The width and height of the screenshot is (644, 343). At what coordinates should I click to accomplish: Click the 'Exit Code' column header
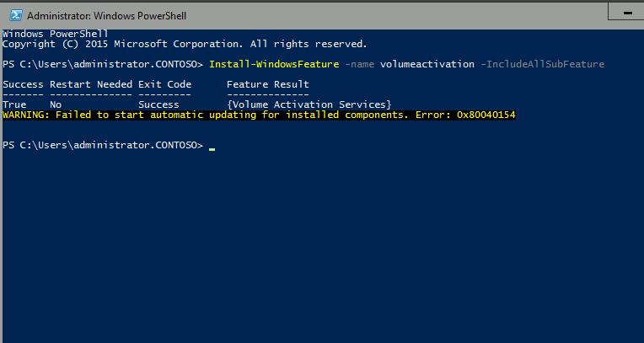pos(165,84)
